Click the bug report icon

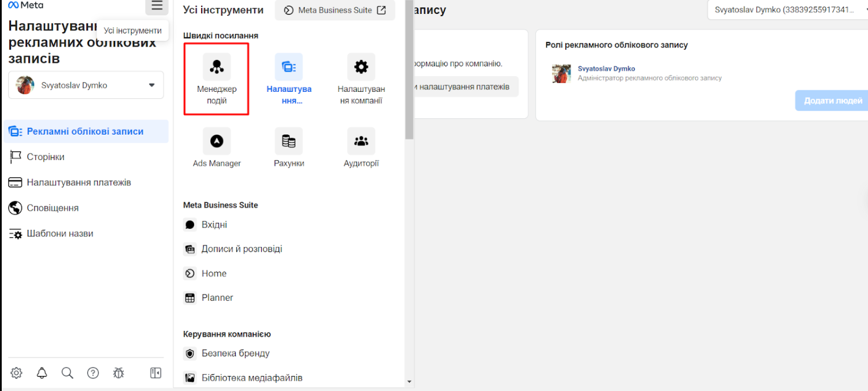click(x=118, y=373)
